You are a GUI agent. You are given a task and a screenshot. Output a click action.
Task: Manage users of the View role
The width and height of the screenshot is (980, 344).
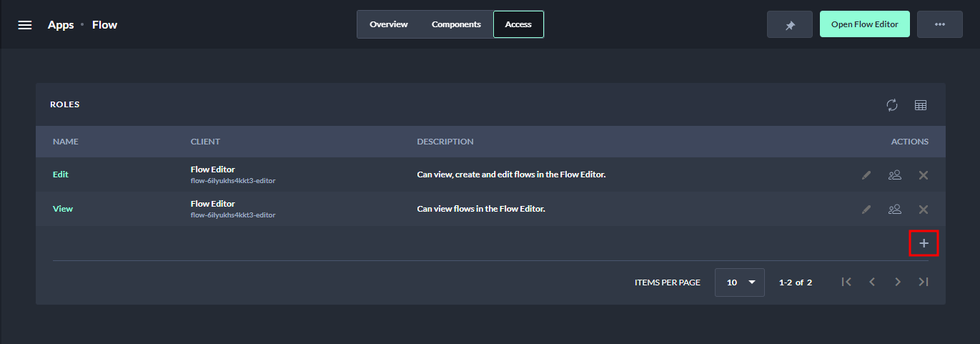[x=894, y=209]
